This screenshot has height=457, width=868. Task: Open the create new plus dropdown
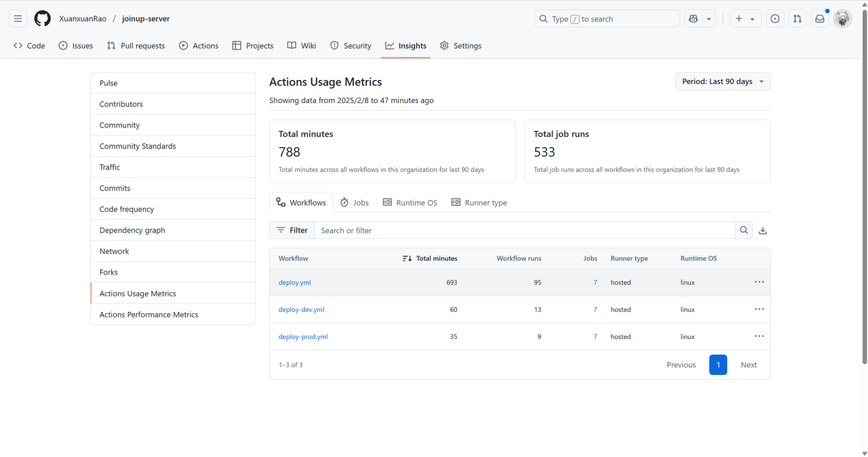744,19
